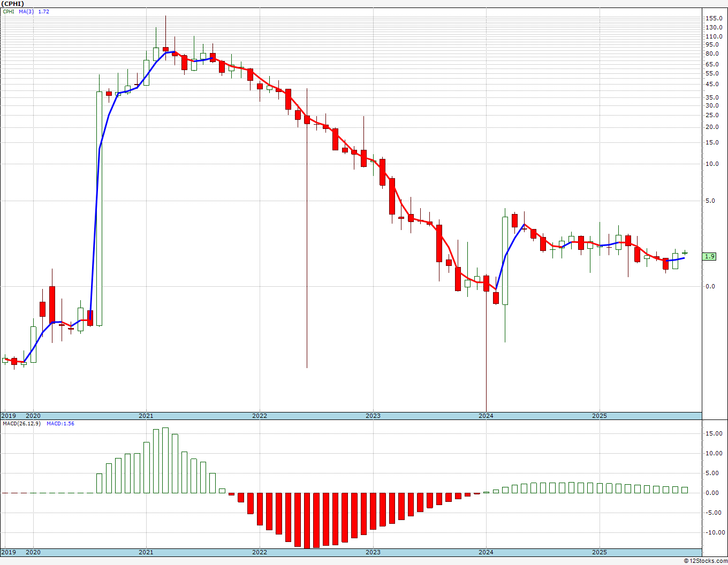Viewport: 728px width, 565px height.
Task: Click the 25.0 price axis label
Action: pyautogui.click(x=712, y=115)
